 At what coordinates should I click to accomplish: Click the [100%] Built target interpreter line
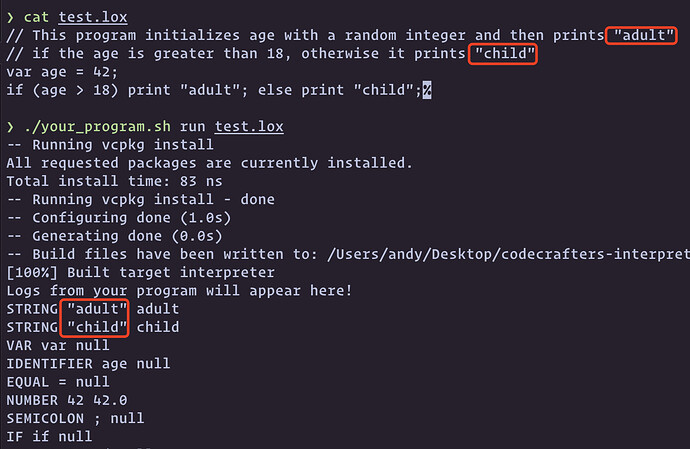click(x=140, y=272)
